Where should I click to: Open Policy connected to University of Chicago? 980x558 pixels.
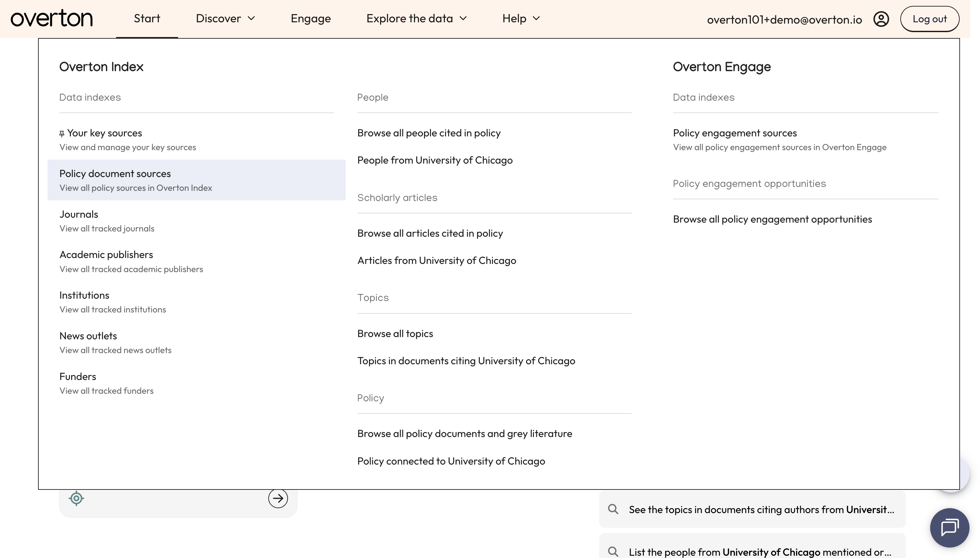tap(451, 461)
